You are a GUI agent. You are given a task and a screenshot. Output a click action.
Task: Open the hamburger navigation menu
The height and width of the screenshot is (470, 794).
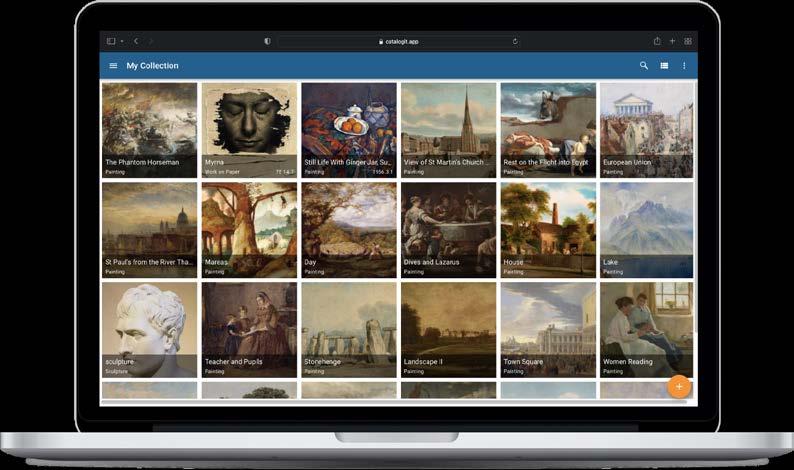click(113, 66)
